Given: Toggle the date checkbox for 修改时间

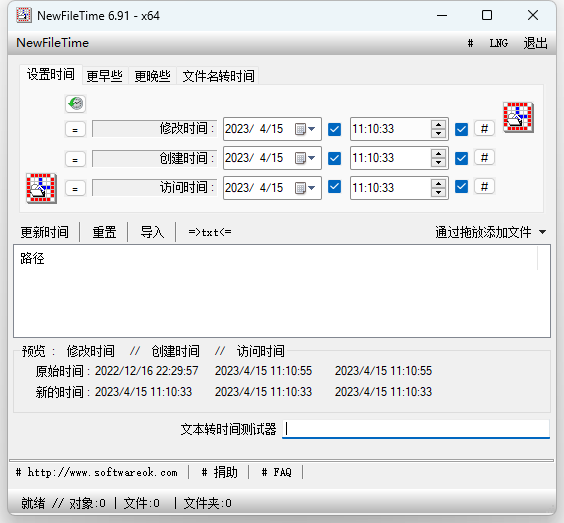Looking at the screenshot, I should pos(334,129).
